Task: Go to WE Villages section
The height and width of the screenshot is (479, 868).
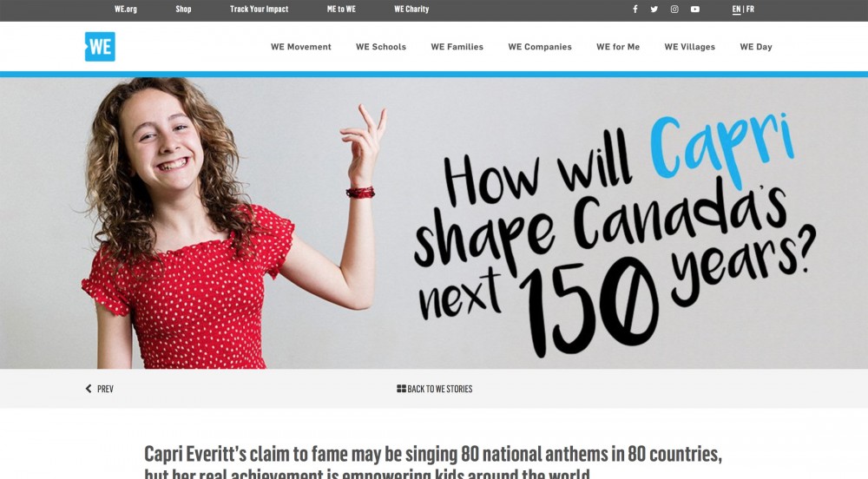Action: pyautogui.click(x=690, y=47)
